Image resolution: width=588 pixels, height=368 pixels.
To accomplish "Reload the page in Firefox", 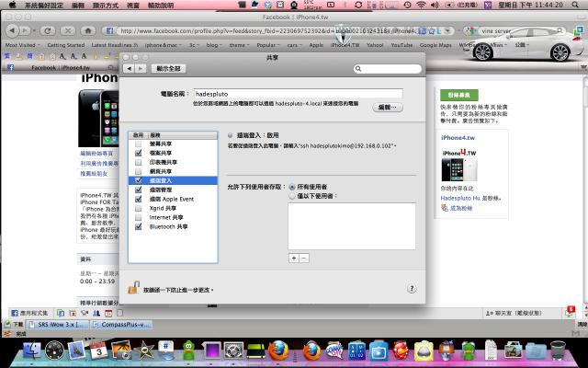I will [x=48, y=30].
